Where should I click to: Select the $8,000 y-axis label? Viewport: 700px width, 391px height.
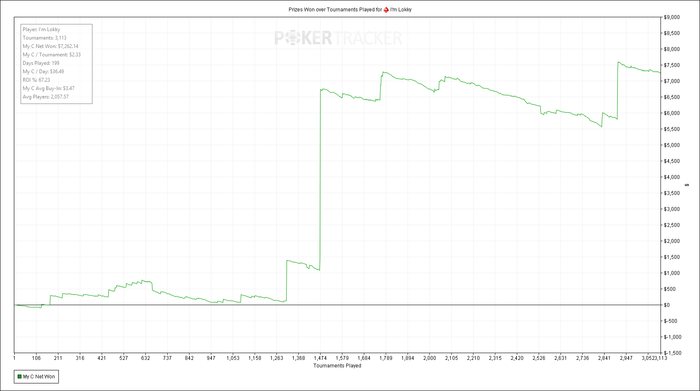(672, 50)
